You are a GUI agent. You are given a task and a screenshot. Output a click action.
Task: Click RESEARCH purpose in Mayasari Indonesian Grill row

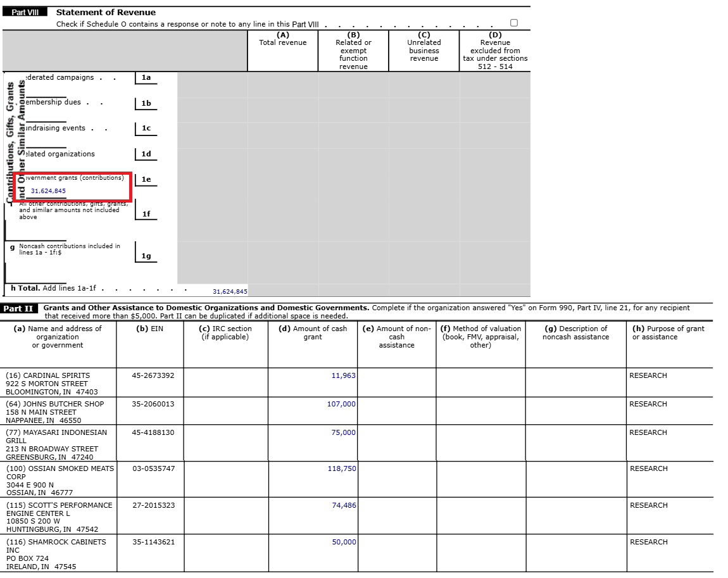pos(648,432)
